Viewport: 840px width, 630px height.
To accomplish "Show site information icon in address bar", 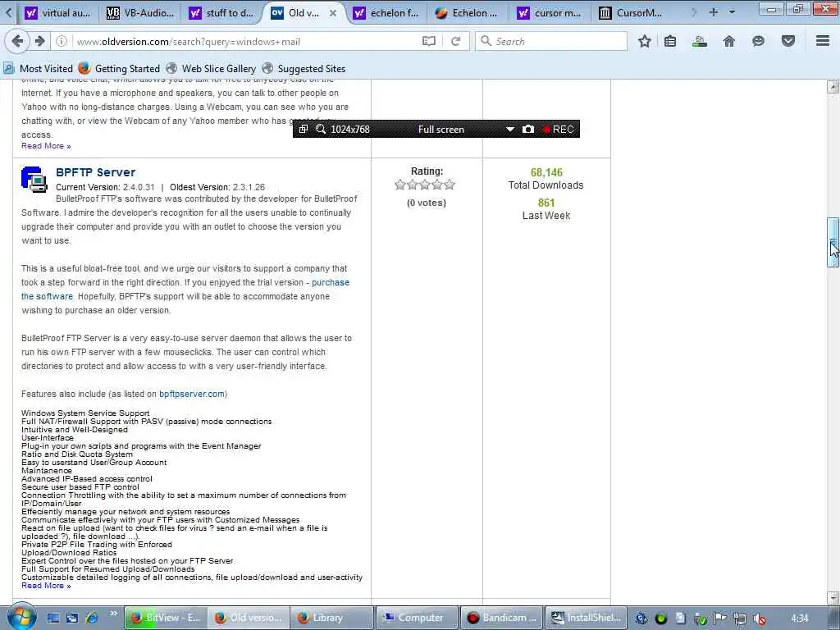I will (x=62, y=41).
